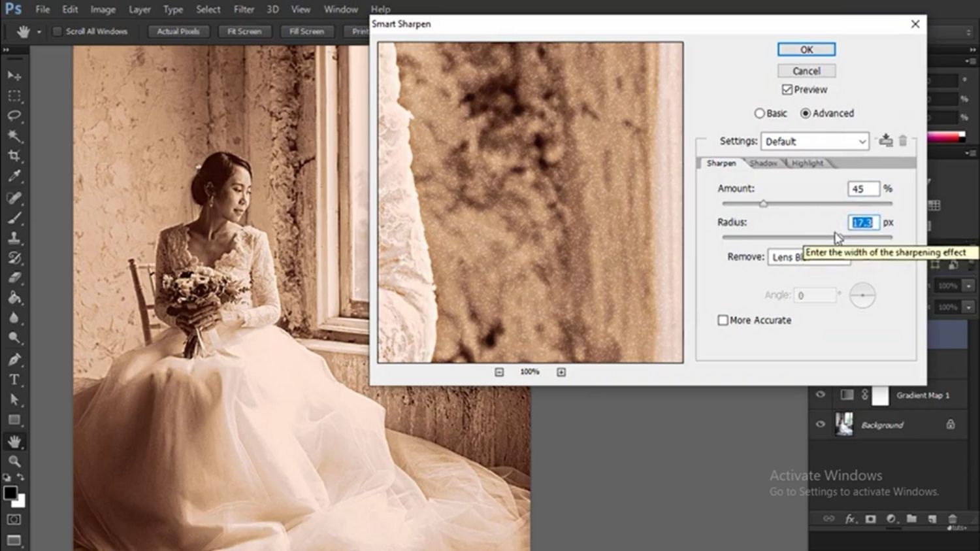Choose the Basic radio option
Image resolution: width=980 pixels, height=551 pixels.
pyautogui.click(x=759, y=113)
